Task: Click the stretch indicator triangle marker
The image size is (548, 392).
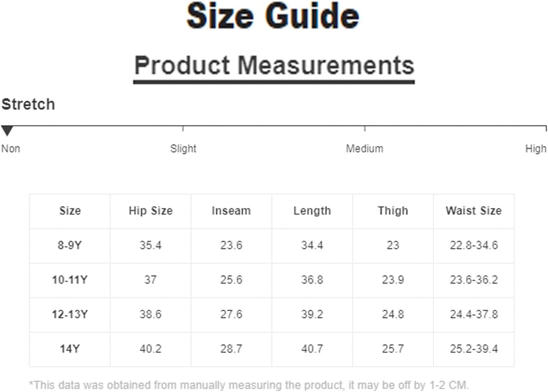Action: coord(7,131)
